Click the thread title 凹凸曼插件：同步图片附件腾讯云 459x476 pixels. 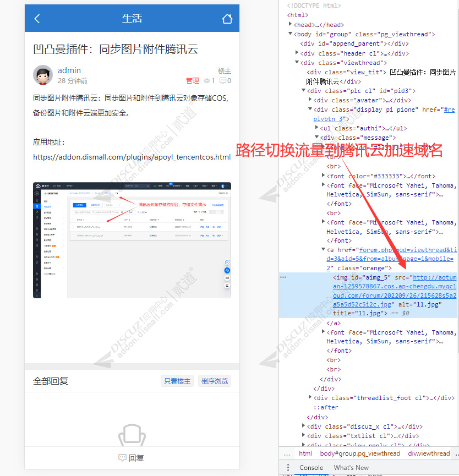click(116, 49)
